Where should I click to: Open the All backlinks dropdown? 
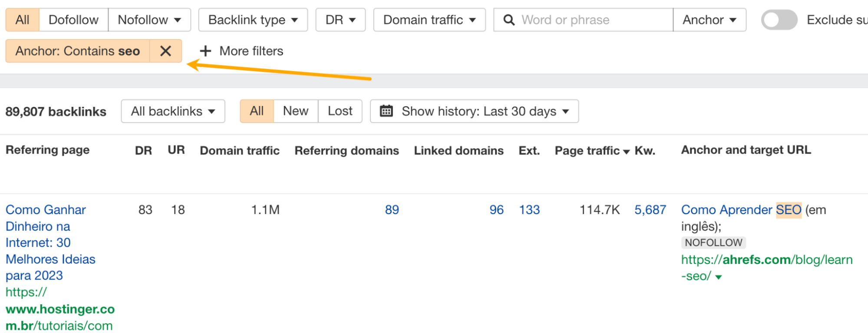pos(173,111)
